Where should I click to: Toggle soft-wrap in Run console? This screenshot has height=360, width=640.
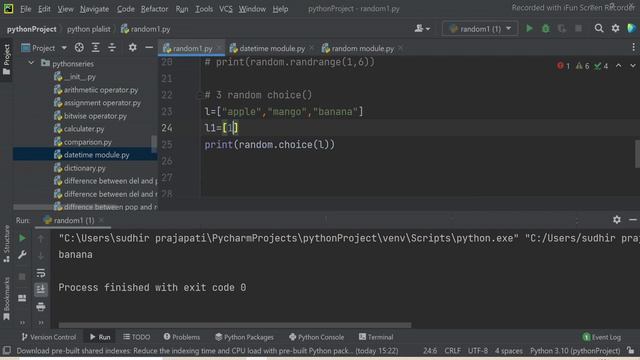pyautogui.click(x=41, y=273)
